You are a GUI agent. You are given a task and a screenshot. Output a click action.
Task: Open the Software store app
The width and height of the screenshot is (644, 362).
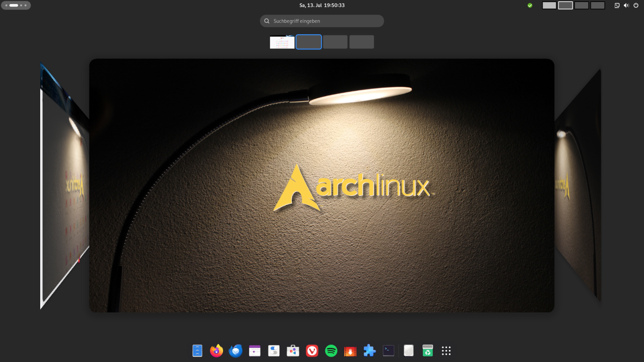click(x=293, y=351)
